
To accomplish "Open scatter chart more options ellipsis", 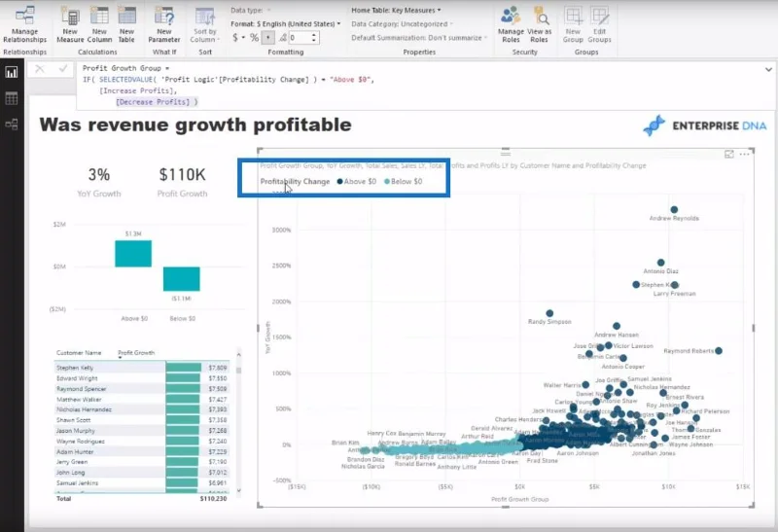I will click(x=744, y=155).
